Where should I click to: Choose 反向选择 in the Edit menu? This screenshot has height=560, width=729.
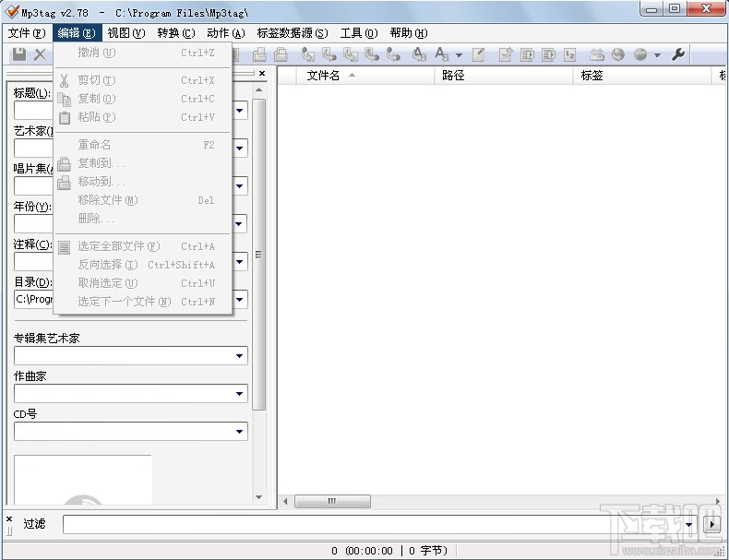[x=143, y=265]
